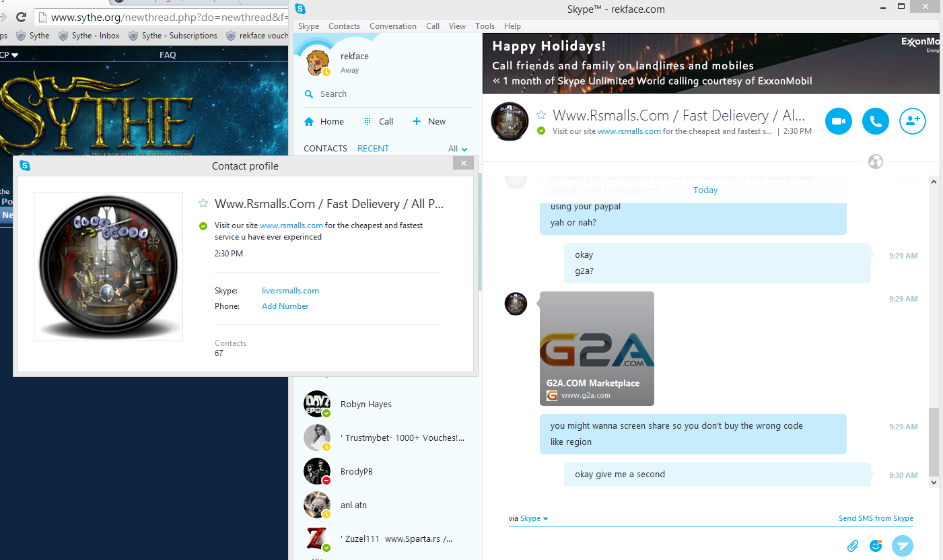Screen dimensions: 943x560
Task: Open rekface vouch bookmark
Action: click(x=257, y=36)
